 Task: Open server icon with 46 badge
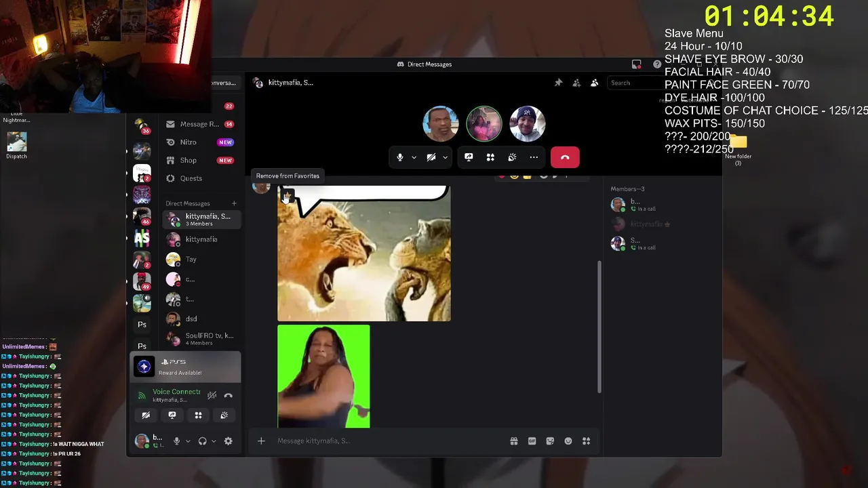pos(142,217)
